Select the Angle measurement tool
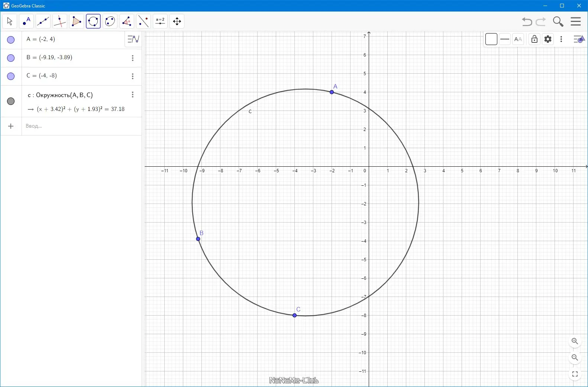Screen dimensions: 588x387 coord(127,21)
